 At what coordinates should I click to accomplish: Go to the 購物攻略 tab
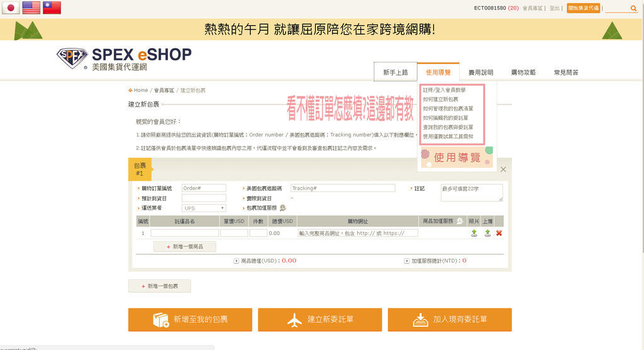[523, 72]
